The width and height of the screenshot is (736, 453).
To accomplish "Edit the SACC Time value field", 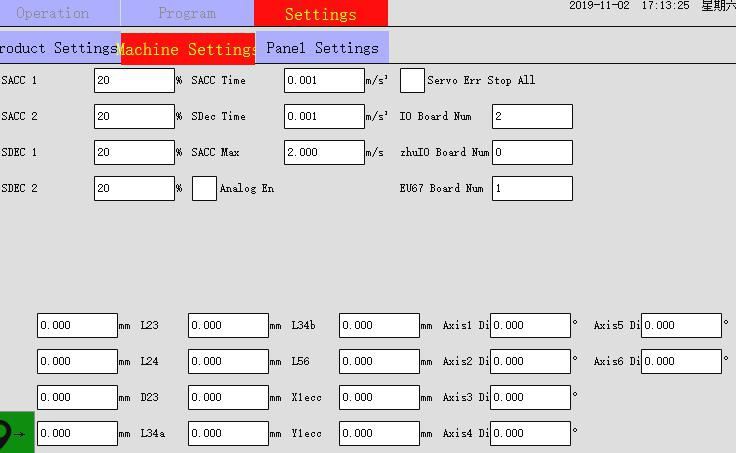I will click(x=324, y=80).
